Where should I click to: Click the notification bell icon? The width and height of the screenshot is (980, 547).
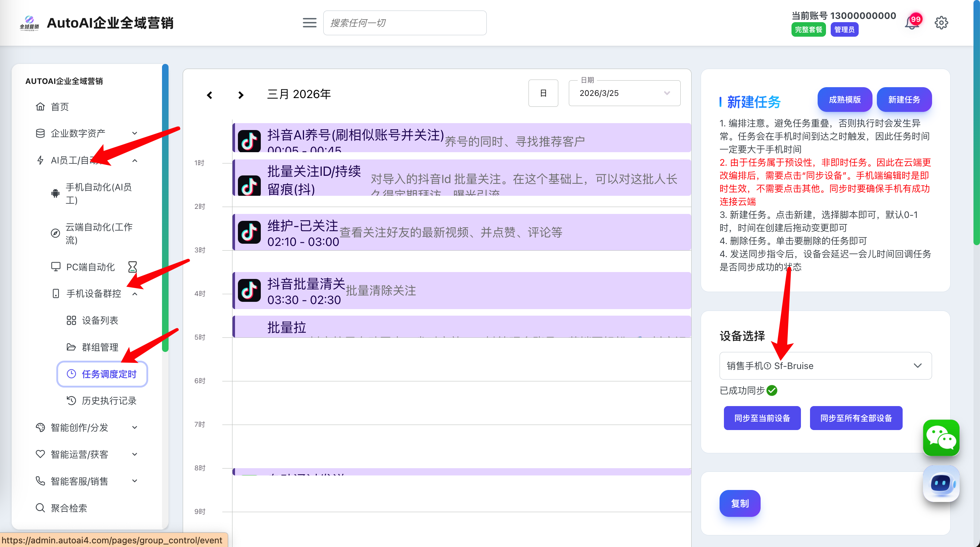point(911,23)
